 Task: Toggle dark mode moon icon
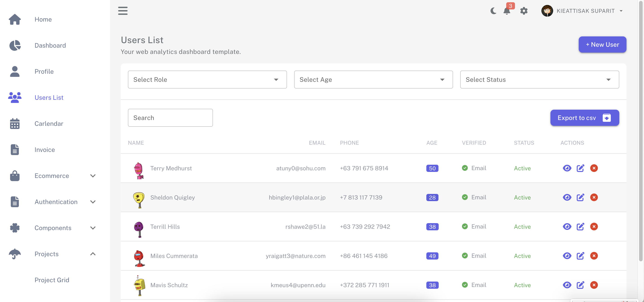pyautogui.click(x=493, y=11)
